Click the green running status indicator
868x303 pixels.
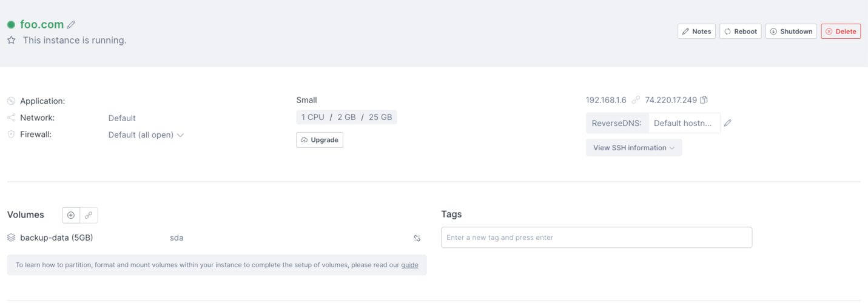pyautogui.click(x=11, y=25)
